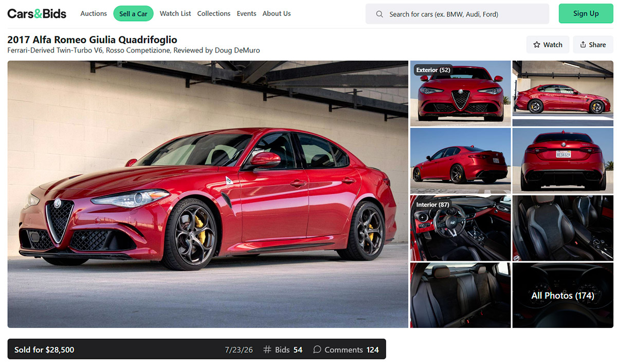Image resolution: width=617 pixels, height=364 pixels.
Task: Click the Sold for $28,500 text
Action: (44, 350)
